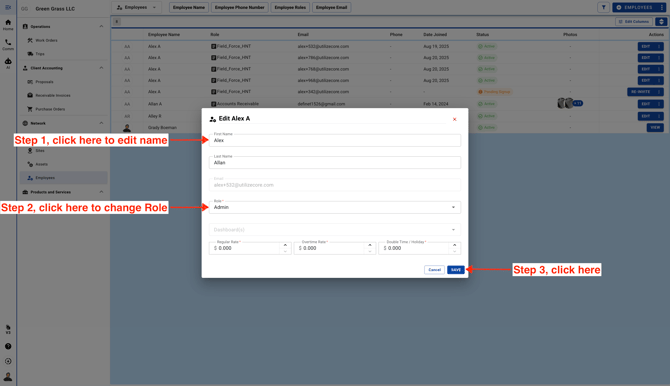Decrease Double Time / Holiday rate with the down arrow

pos(454,251)
